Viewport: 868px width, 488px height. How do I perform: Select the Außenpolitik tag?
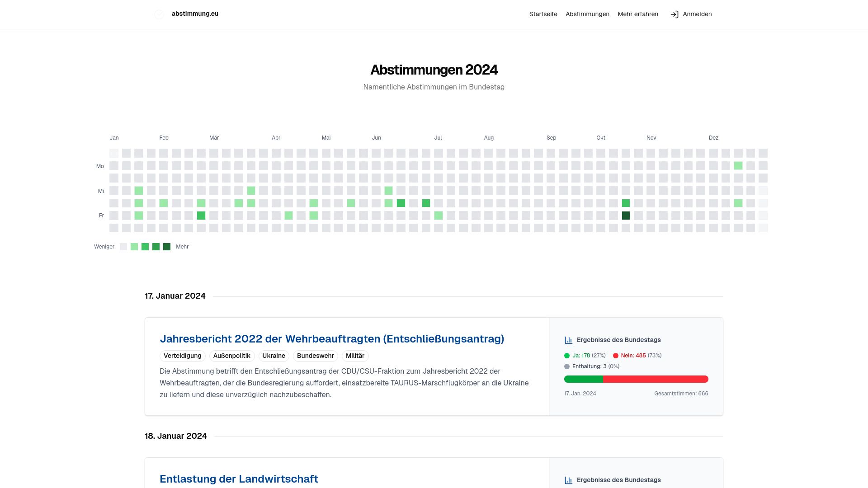point(232,356)
